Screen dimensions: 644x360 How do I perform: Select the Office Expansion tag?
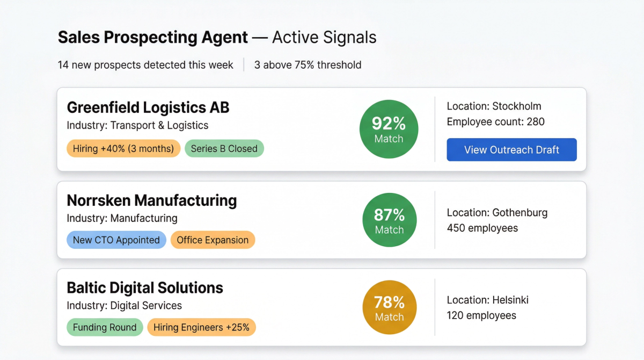click(213, 240)
